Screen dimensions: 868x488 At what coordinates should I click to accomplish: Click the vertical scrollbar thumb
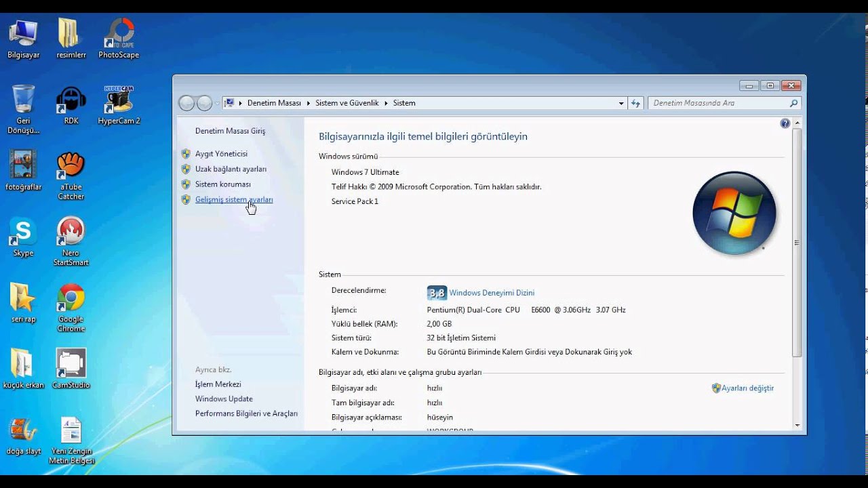(x=797, y=243)
